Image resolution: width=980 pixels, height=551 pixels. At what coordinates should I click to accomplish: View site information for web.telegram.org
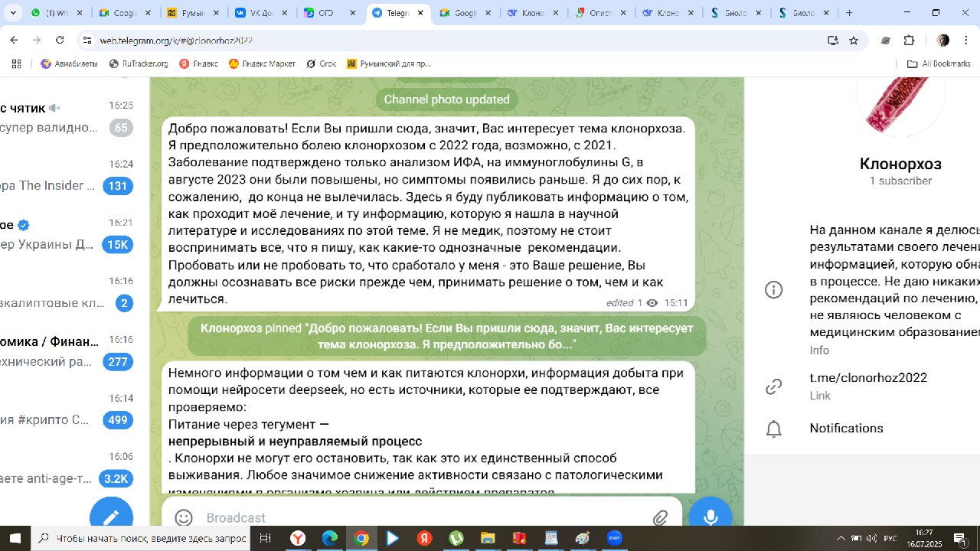(x=87, y=41)
